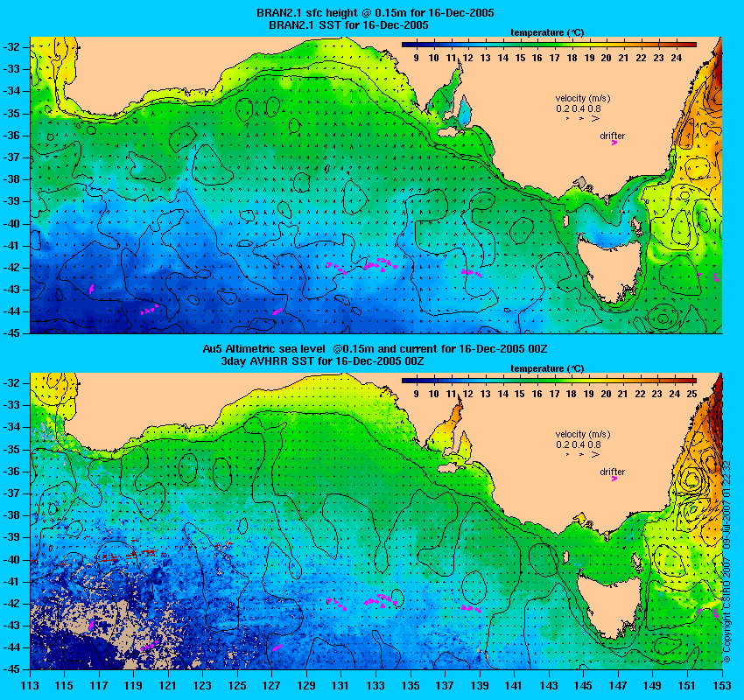The width and height of the screenshot is (744, 700).
Task: Click latitude label -32 on top panel
Action: click(x=11, y=47)
